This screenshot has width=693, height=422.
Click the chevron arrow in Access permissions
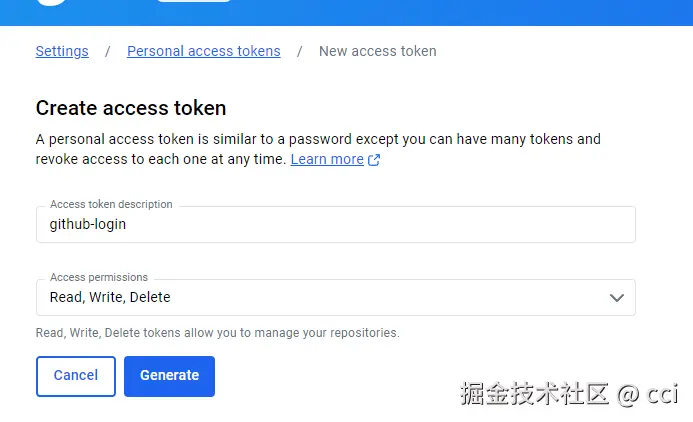click(x=617, y=297)
